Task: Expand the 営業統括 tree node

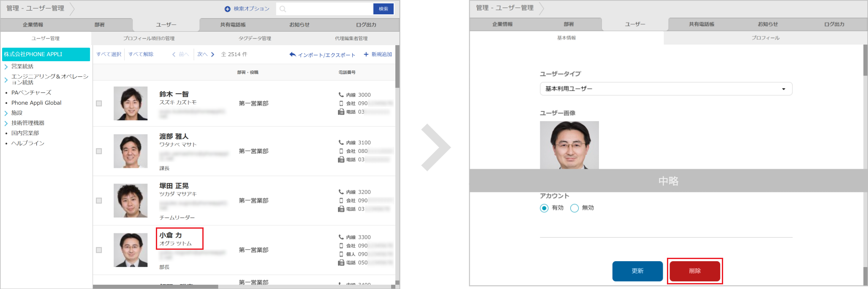Action: point(6,67)
